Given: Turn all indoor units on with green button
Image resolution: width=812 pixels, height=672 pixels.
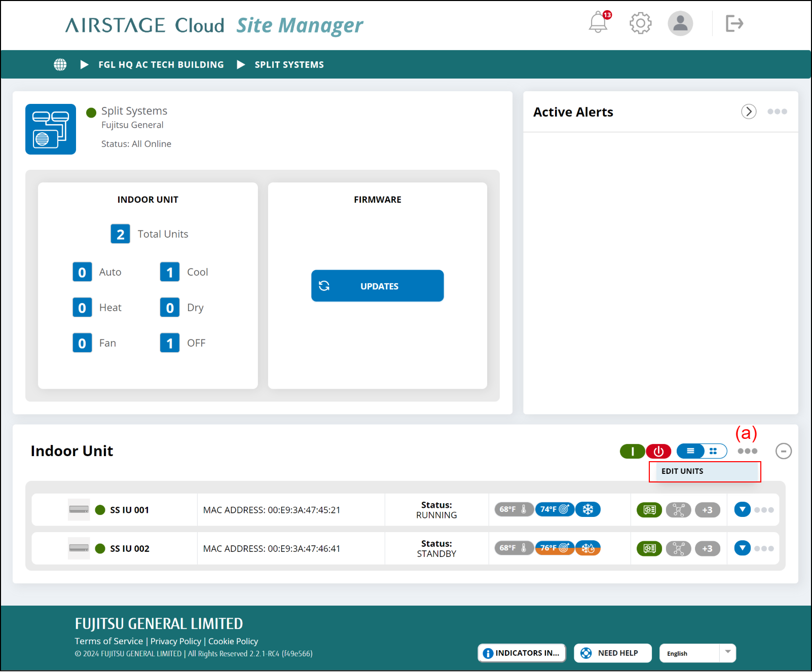Looking at the screenshot, I should (632, 451).
